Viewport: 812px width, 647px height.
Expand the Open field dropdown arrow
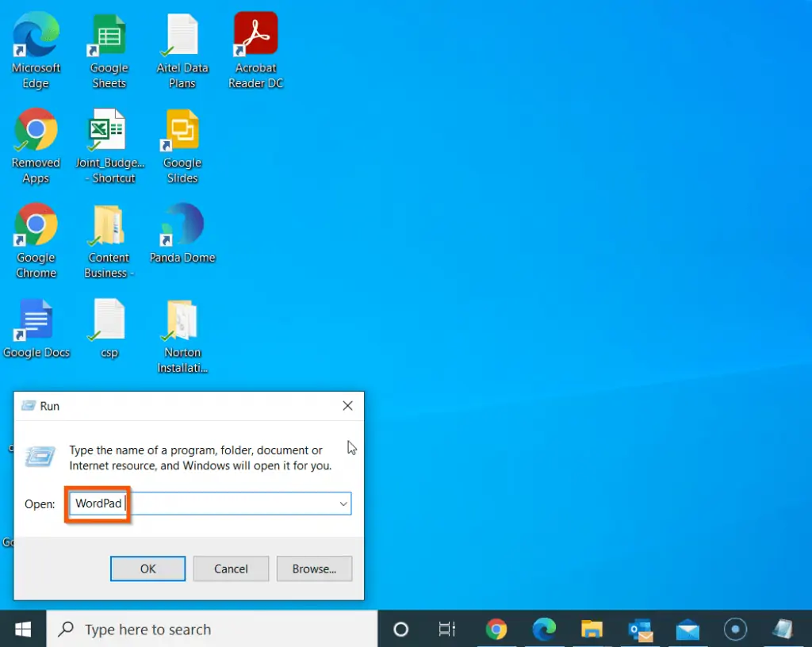pyautogui.click(x=343, y=503)
